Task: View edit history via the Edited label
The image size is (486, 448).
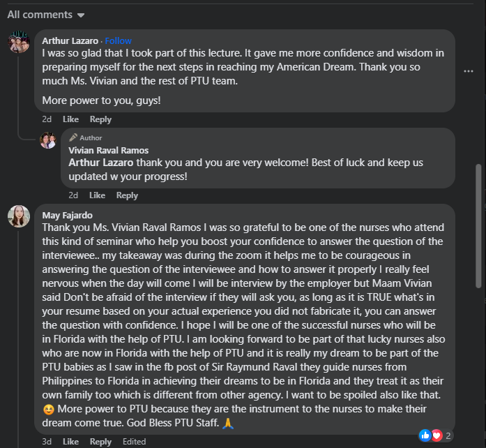Action: [x=134, y=442]
